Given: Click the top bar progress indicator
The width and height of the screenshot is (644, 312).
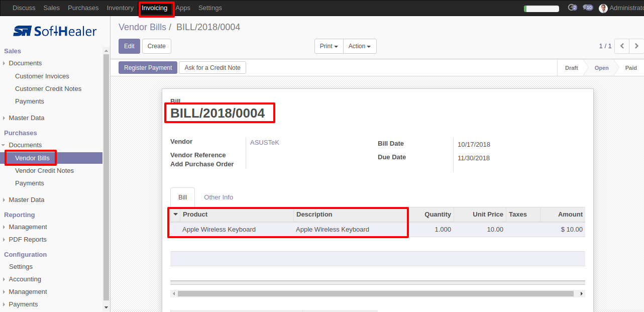Looking at the screenshot, I should tap(542, 9).
